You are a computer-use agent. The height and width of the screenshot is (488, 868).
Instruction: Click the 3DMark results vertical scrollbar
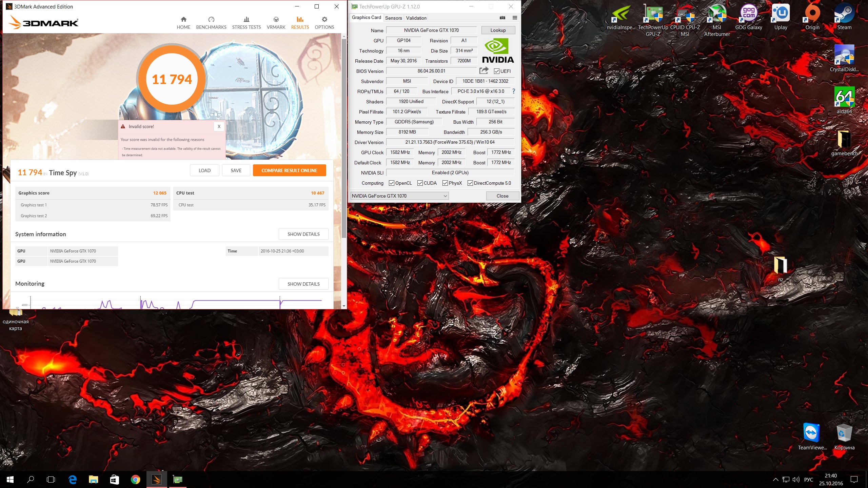(x=344, y=136)
